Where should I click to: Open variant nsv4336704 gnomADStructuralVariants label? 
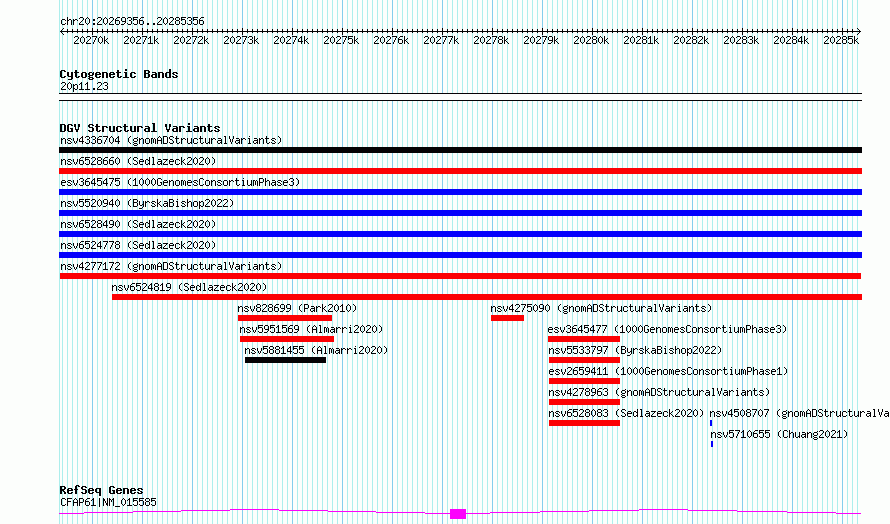[x=171, y=140]
